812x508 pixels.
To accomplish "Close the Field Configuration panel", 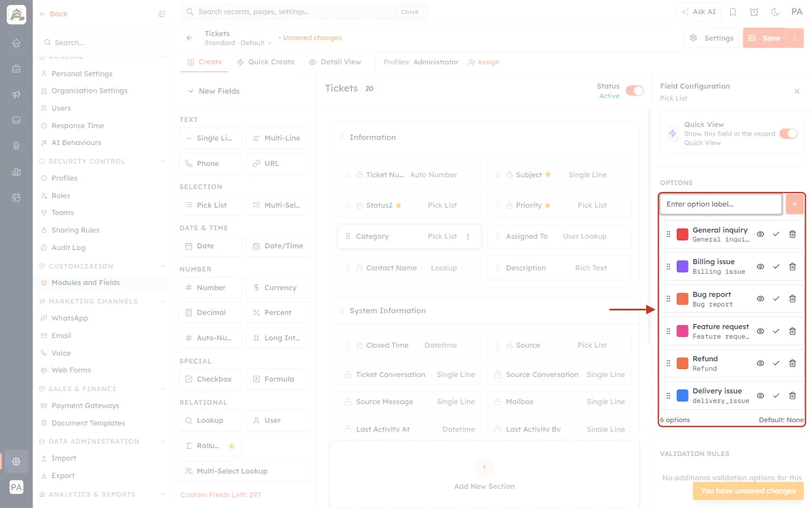I will pyautogui.click(x=797, y=91).
